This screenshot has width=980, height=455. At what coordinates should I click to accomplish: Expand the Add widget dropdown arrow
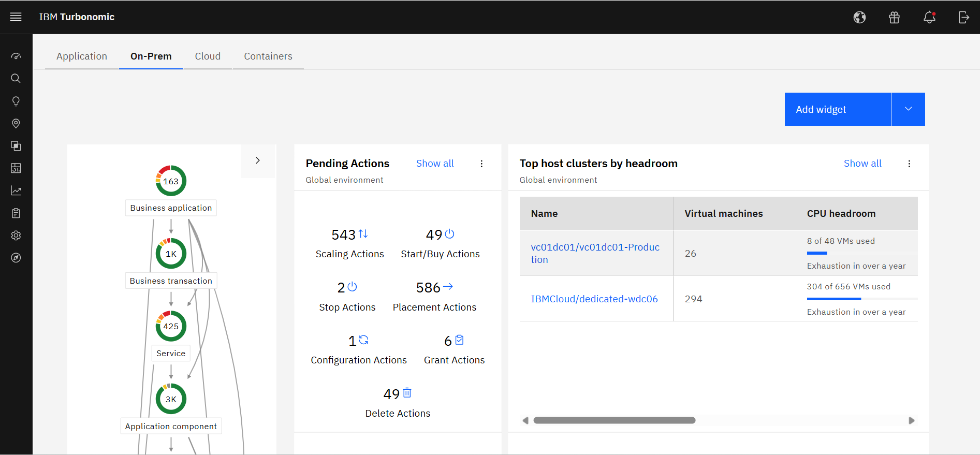point(908,109)
